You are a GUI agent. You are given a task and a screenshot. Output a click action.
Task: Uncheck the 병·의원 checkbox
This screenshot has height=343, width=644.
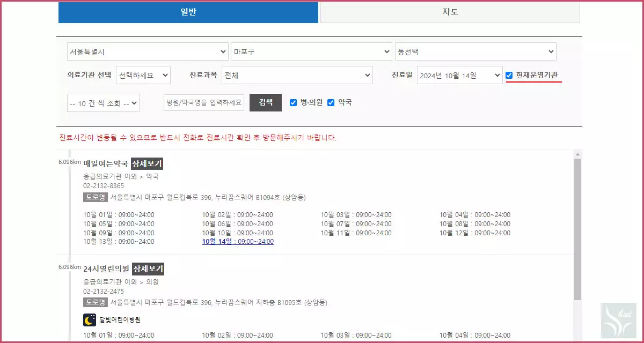pos(293,102)
